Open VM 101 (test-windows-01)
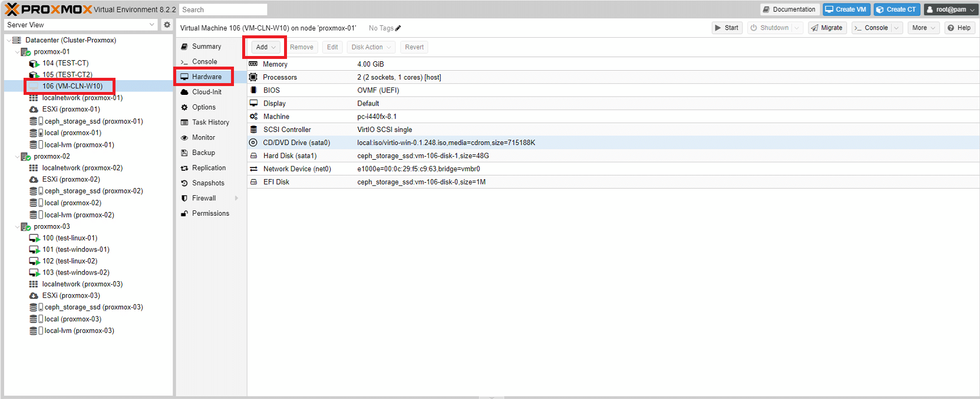 (x=75, y=249)
